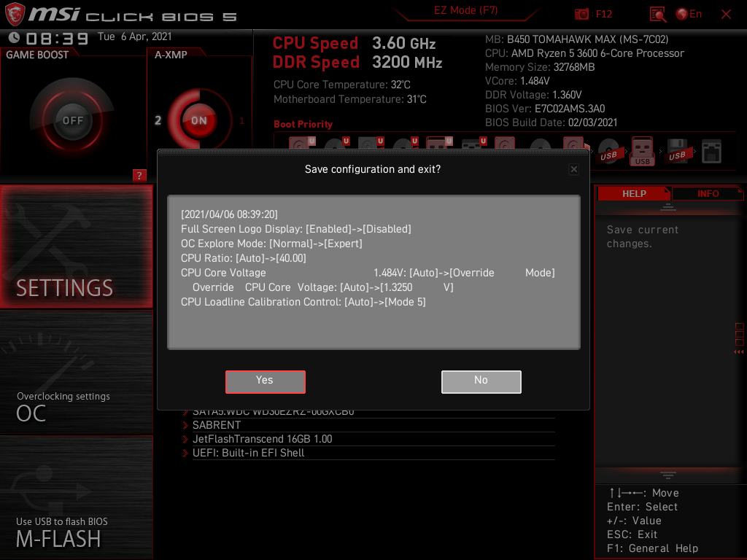Click the date Tue 6 Apr, 2021

[x=134, y=36]
